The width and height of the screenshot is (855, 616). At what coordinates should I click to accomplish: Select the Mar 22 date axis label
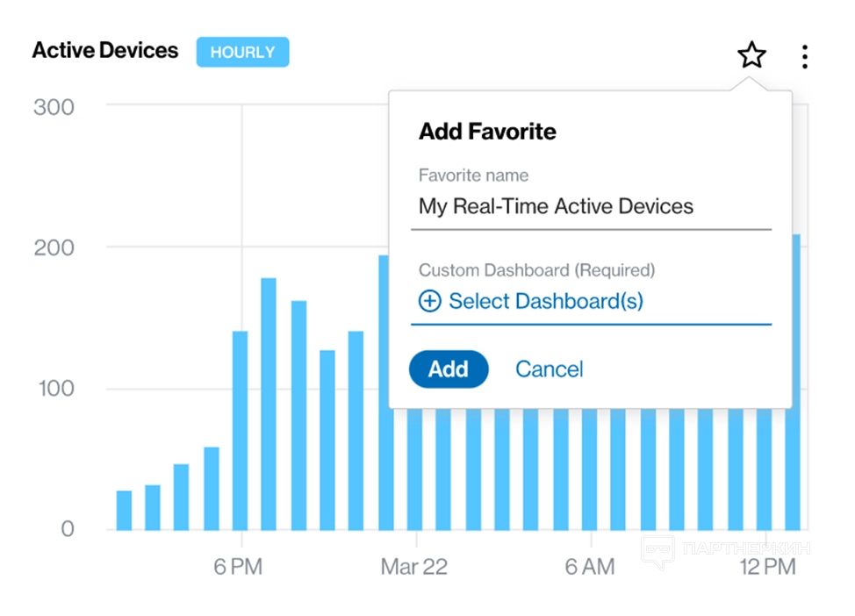pyautogui.click(x=413, y=567)
